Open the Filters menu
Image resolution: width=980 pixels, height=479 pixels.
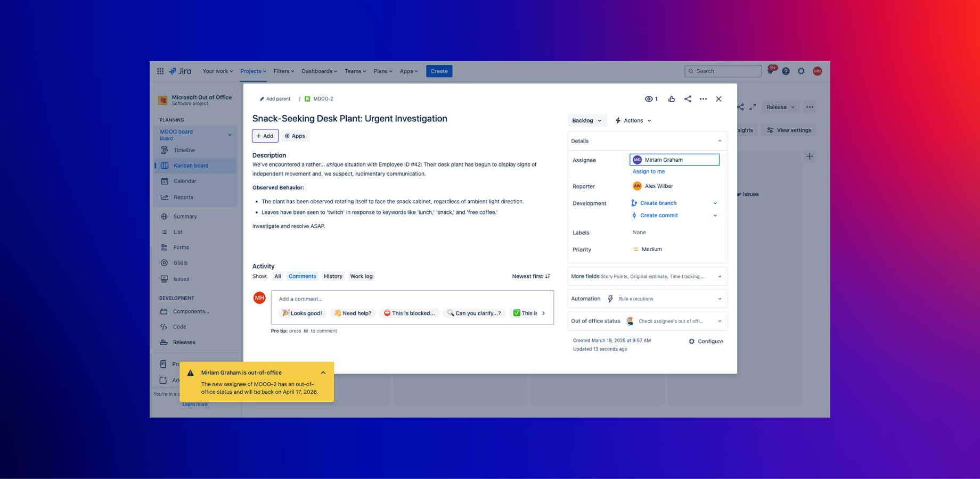(284, 71)
